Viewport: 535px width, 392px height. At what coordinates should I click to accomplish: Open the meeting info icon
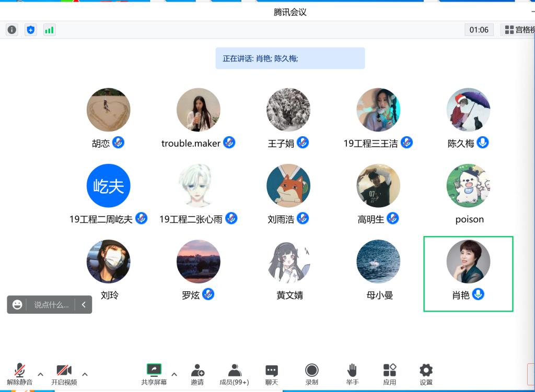(11, 30)
